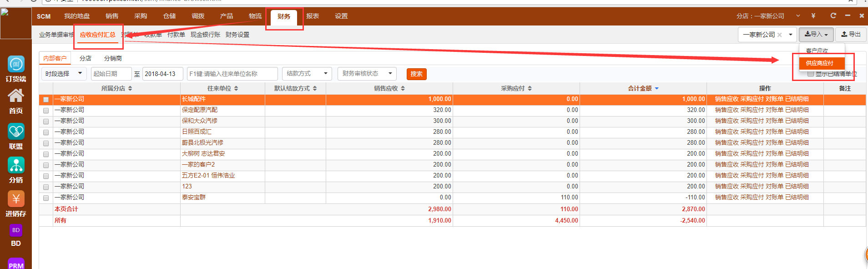Viewport: 868px width, 269px height.
Task: Select 客户应收 import option
Action: tap(817, 51)
